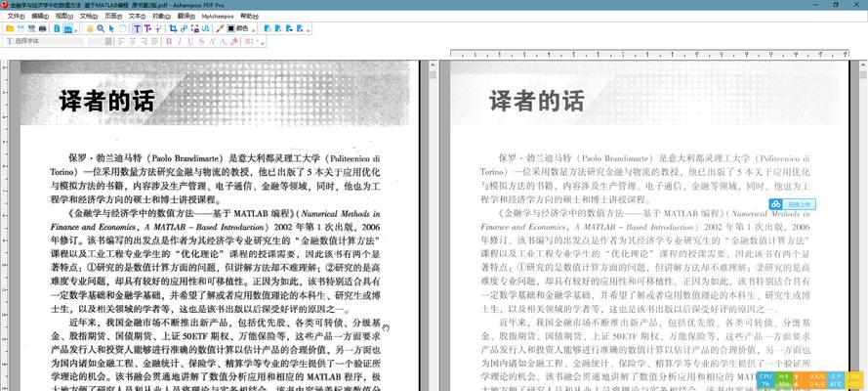Click the black color swatch
Image resolution: width=868 pixels, height=391 pixels.
tap(230, 28)
